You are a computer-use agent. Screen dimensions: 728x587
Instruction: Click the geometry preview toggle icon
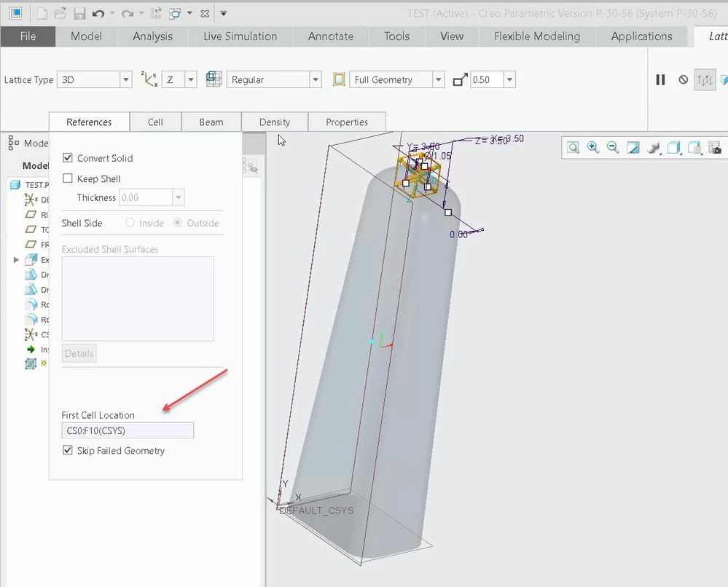705,80
